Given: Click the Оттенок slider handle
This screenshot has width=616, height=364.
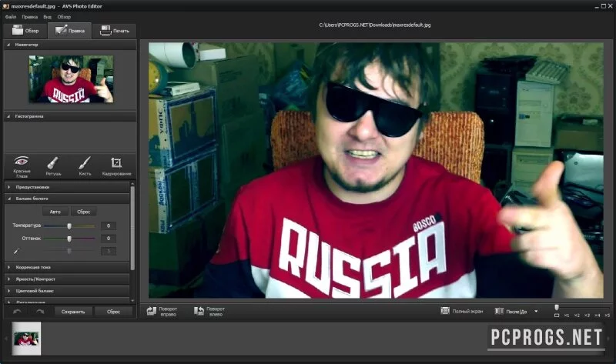Looking at the screenshot, I should point(69,239).
